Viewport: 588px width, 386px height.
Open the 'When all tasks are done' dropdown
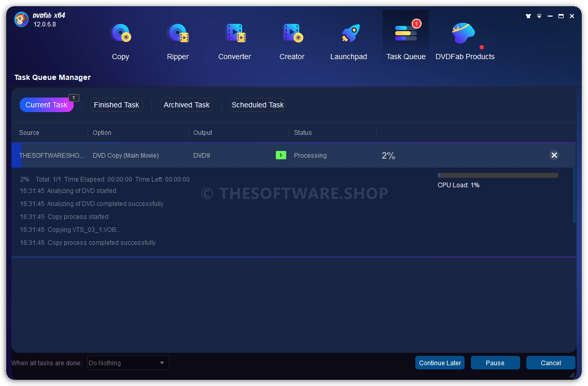(x=128, y=363)
